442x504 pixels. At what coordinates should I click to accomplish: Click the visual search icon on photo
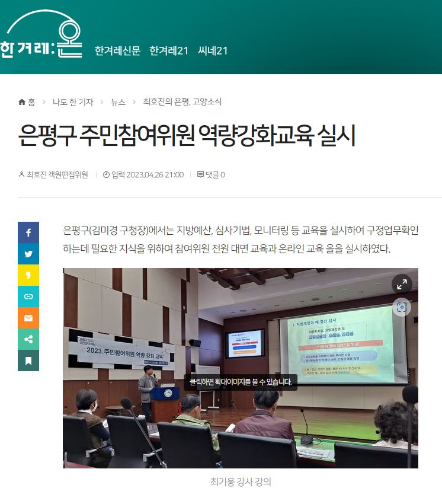pyautogui.click(x=402, y=307)
